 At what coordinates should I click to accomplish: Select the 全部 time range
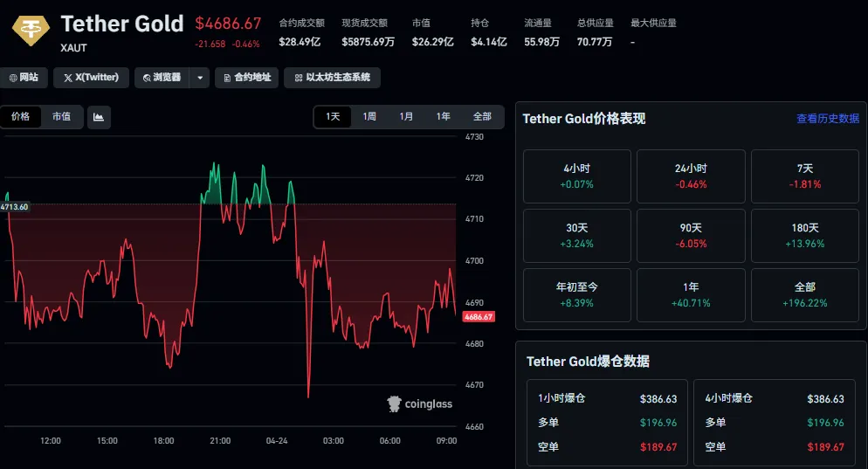[x=482, y=117]
